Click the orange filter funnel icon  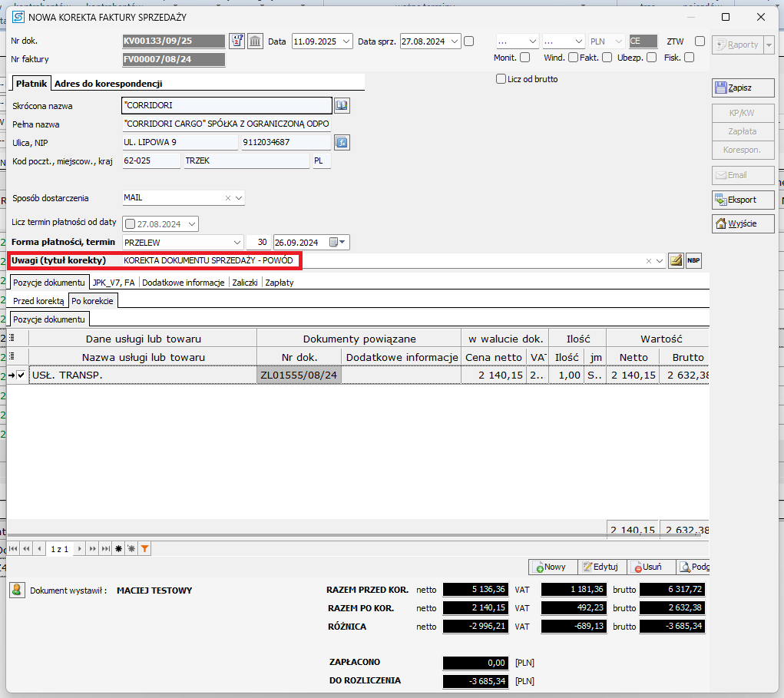[x=144, y=549]
